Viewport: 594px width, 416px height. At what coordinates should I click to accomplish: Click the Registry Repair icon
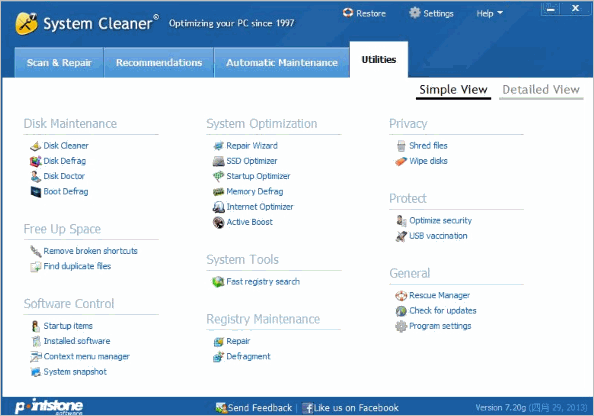219,341
